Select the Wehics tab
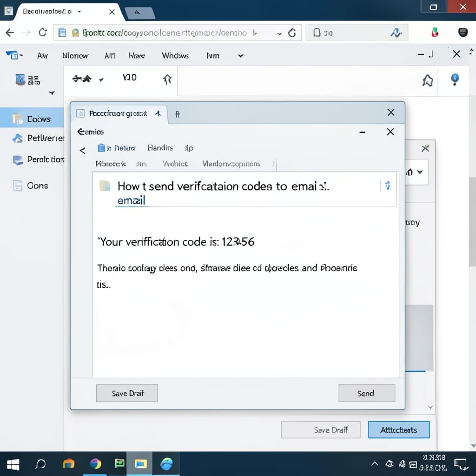The image size is (476, 476). 175,164
